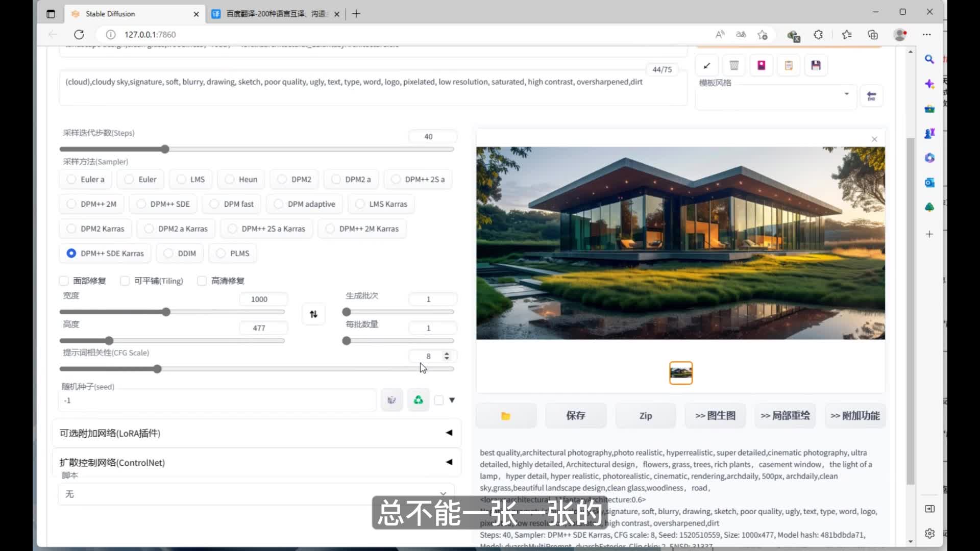Enable the 高清修复 checkbox
Image resolution: width=980 pixels, height=551 pixels.
coord(202,281)
